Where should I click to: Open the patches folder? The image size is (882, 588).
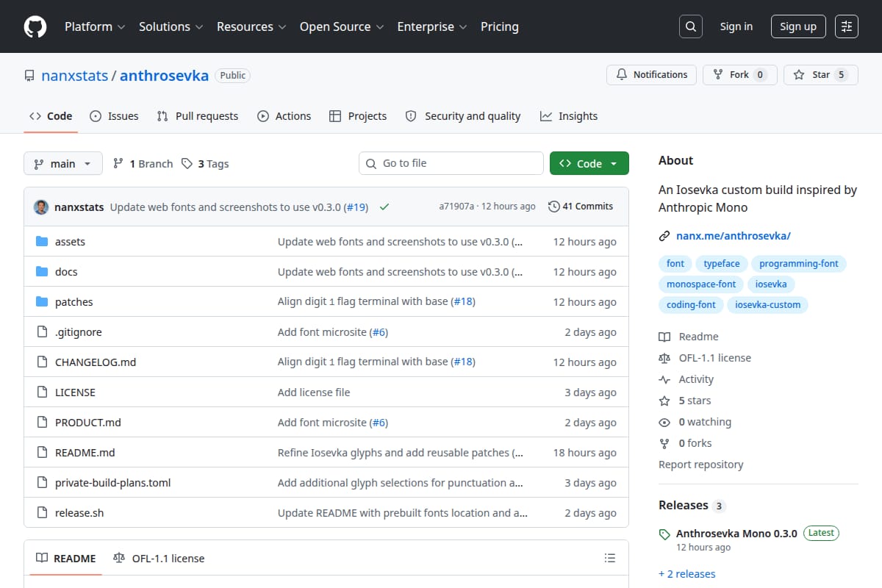pos(74,302)
